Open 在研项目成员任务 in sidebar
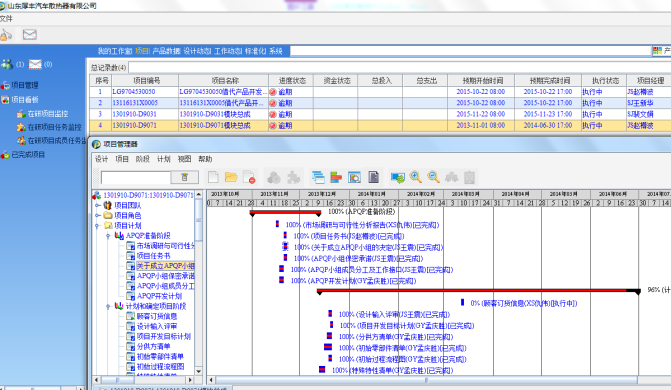The image size is (671, 390). (x=56, y=140)
